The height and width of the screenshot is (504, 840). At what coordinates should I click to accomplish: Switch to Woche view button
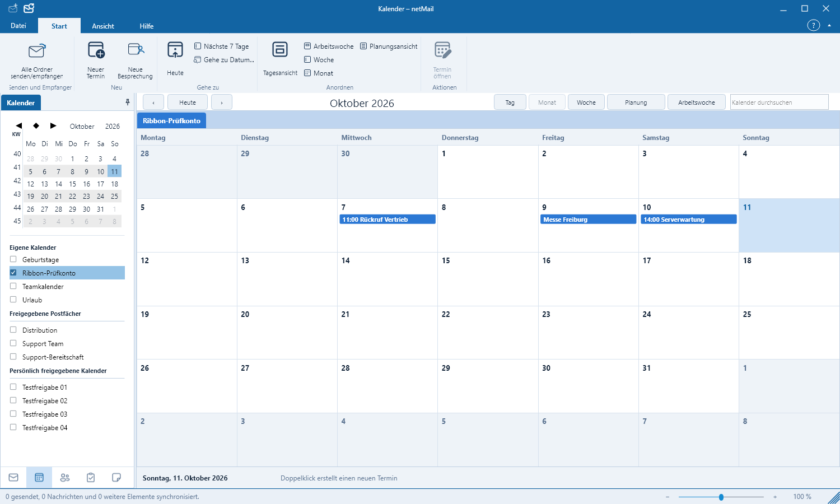(586, 102)
